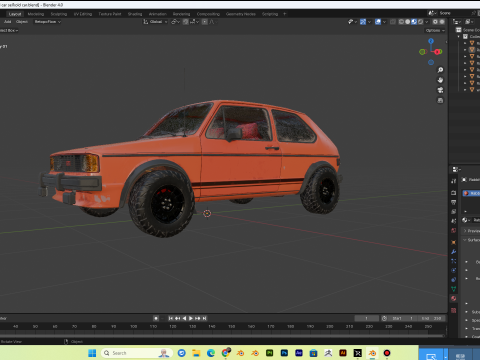Switch to the Geometry Nodes workspace tab
This screenshot has width=480, height=360.
pyautogui.click(x=241, y=14)
